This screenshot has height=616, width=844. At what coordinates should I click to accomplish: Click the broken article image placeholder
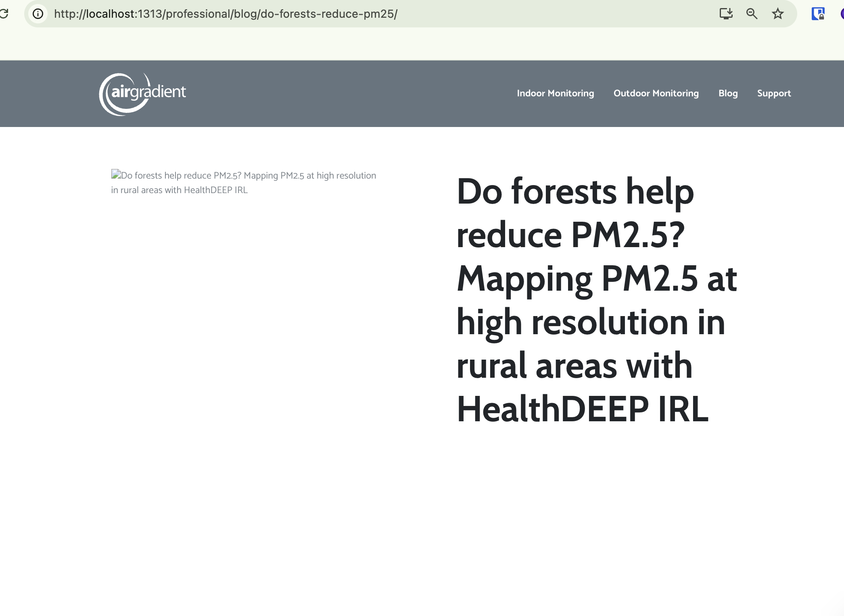pos(244,183)
